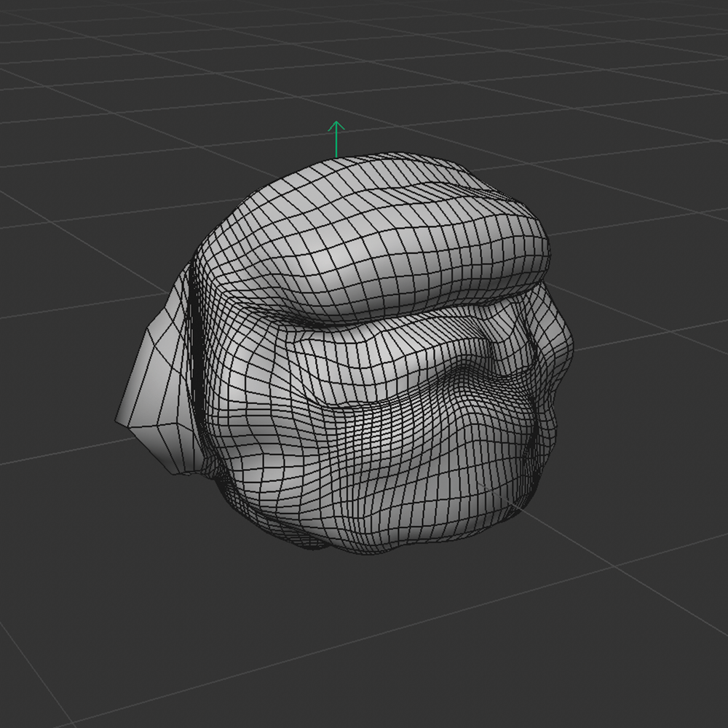728x728 pixels.
Task: Click the base of the green gizmo arrow
Action: click(x=336, y=157)
